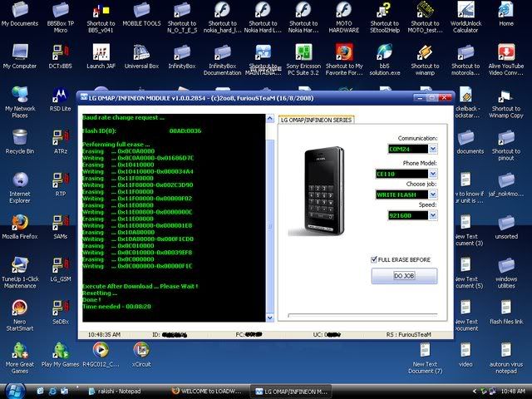
Task: Uncheck FULL ERASE BEFORE checkbox
Action: [374, 259]
